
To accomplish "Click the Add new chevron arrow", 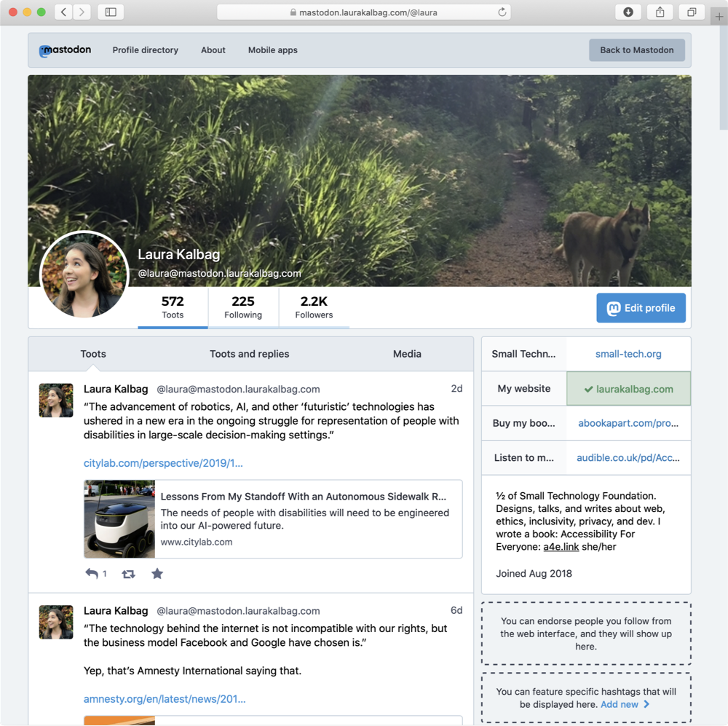I will pyautogui.click(x=646, y=704).
